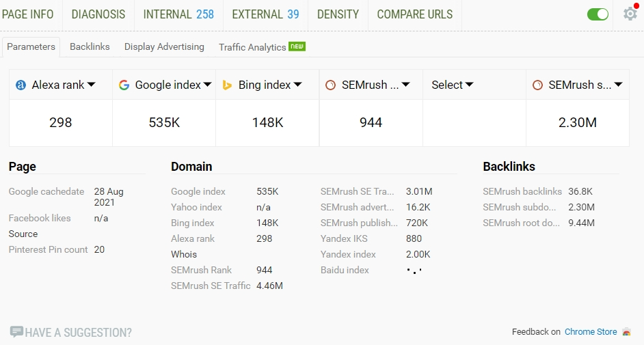Click the suggestion speech bubble icon
Viewport: 644px width, 345px height.
pos(16,331)
